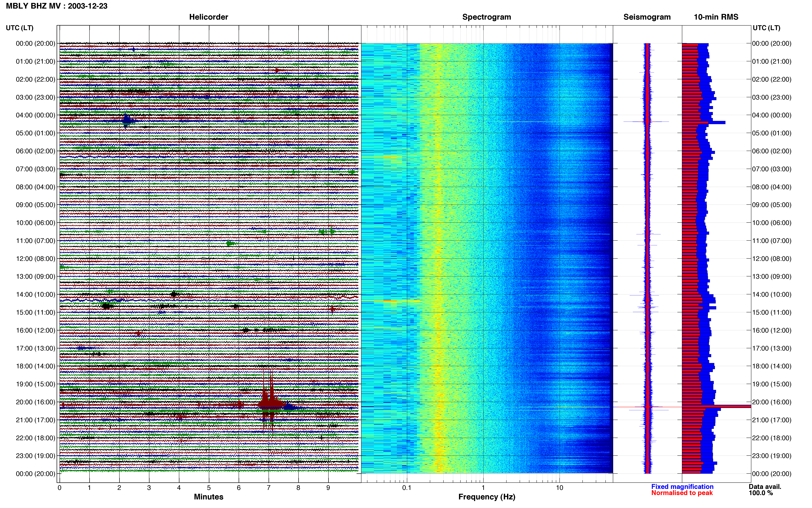Click 20:00 (16:00) on the helicorder time axis
Screen dimensions: 812x508
point(36,402)
